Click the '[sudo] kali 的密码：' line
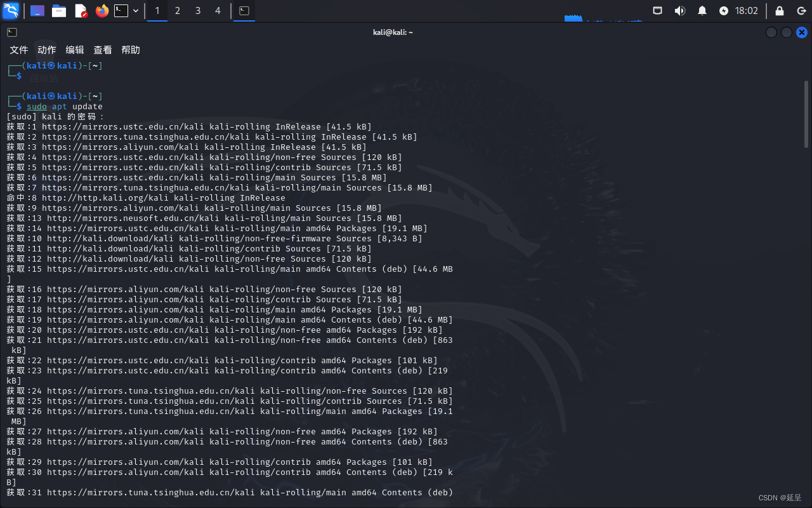 [55, 117]
